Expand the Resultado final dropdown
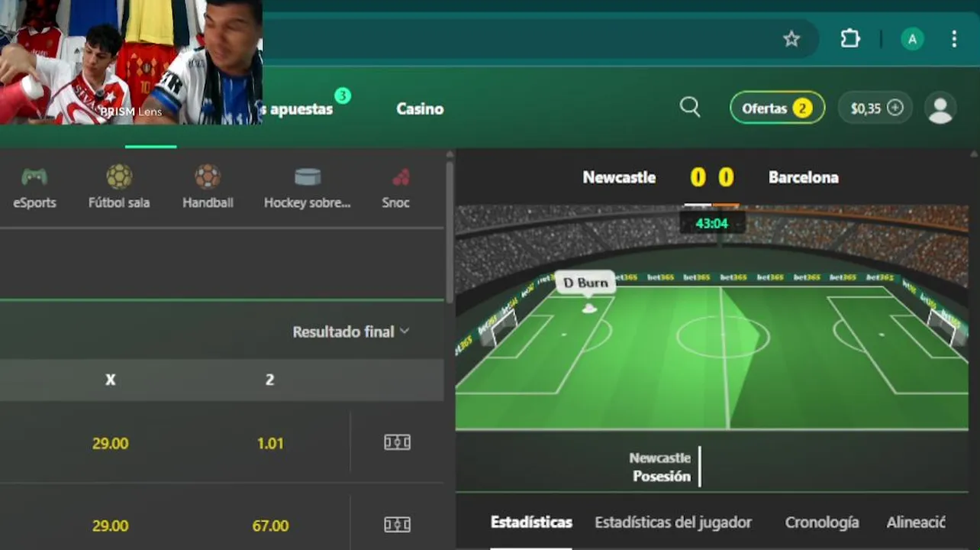The width and height of the screenshot is (980, 550). (351, 332)
